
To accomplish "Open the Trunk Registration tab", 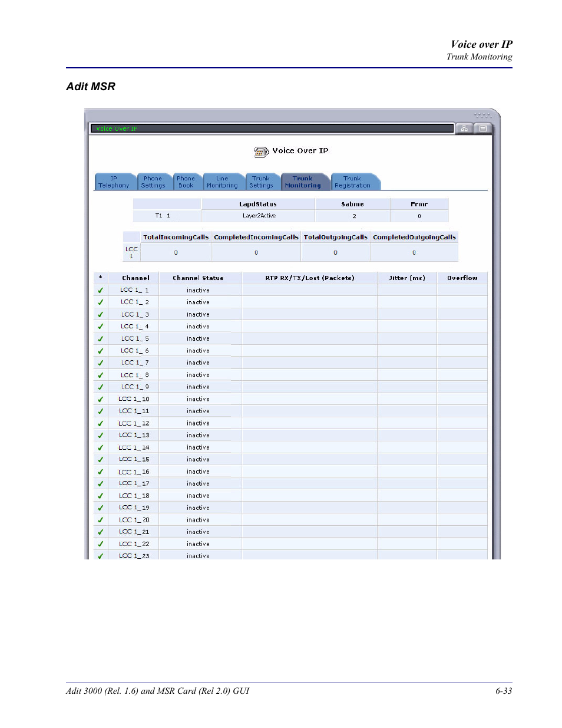I will pyautogui.click(x=353, y=182).
